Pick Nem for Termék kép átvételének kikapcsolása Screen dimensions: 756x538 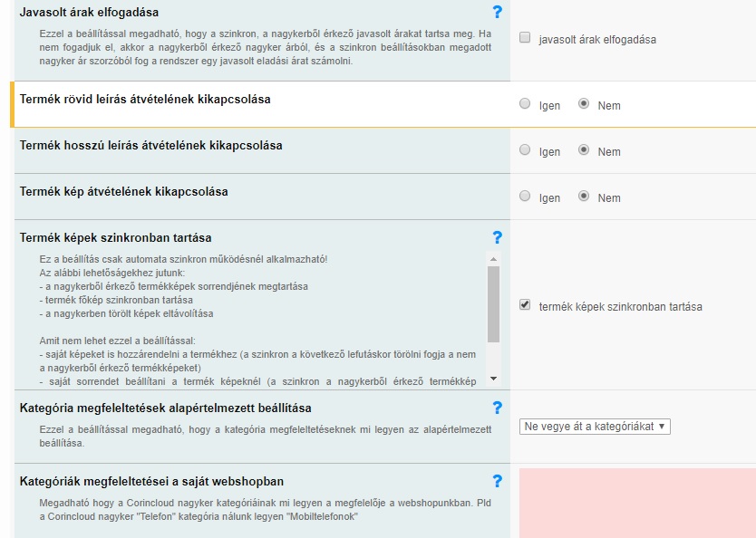pos(584,197)
